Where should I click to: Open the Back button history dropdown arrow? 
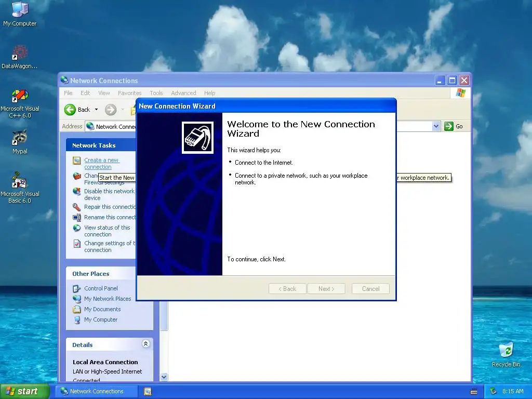[96, 110]
